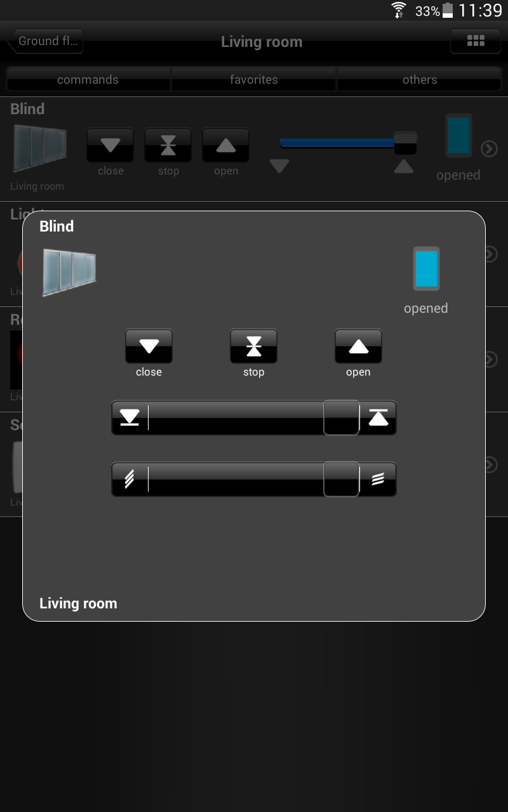The image size is (508, 812).
Task: Click fully-raised icon on blind position slider
Action: (x=378, y=417)
